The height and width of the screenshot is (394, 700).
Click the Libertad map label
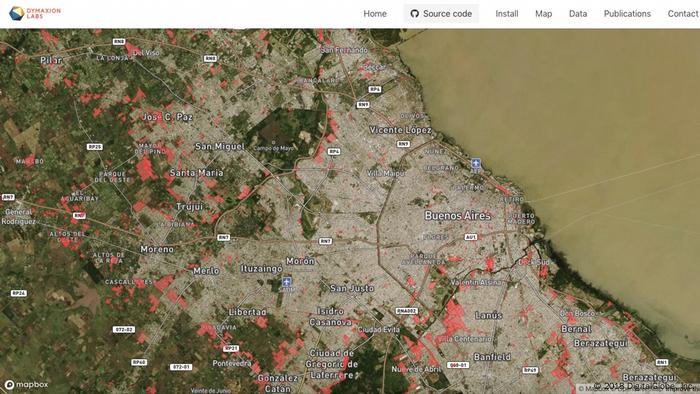click(247, 312)
